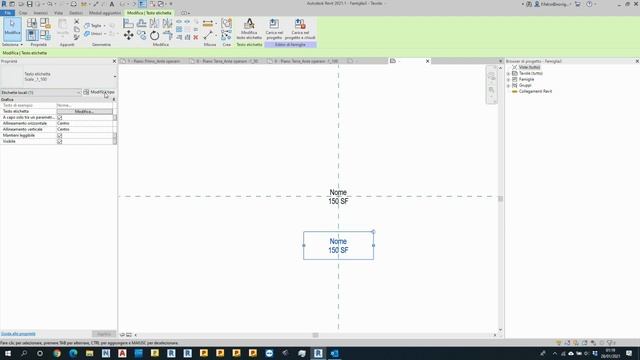This screenshot has width=640, height=360.
Task: Expand the 'Tavole (tutto)' node in project browser
Action: click(x=509, y=73)
